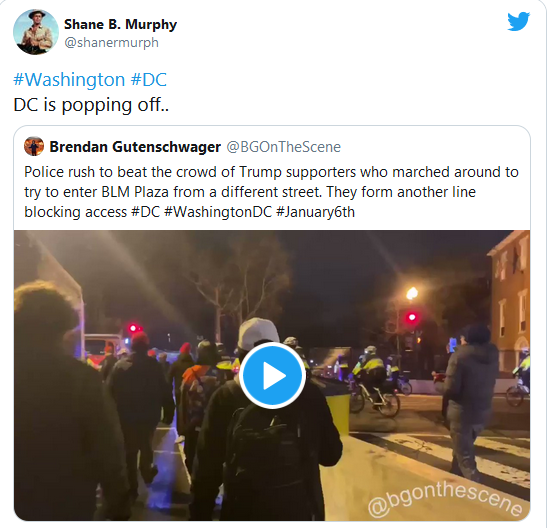Screen dimensions: 555x528
Task: Click the Twitter bird logo
Action: (x=518, y=21)
